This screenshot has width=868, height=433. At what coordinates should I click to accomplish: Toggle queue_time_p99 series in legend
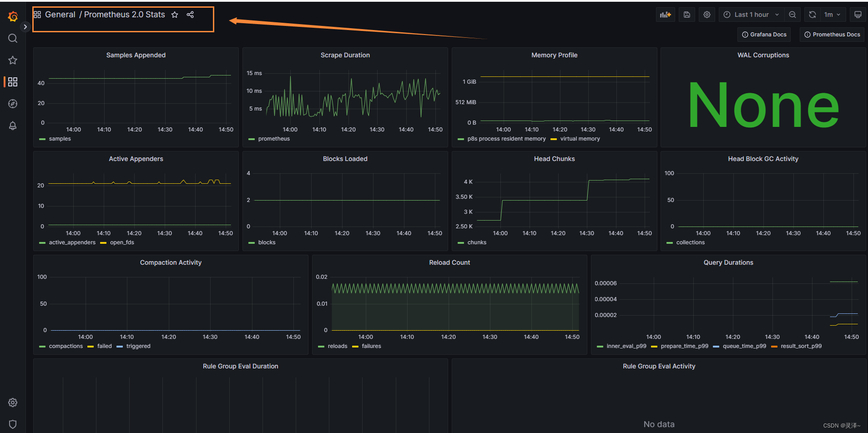coord(744,346)
